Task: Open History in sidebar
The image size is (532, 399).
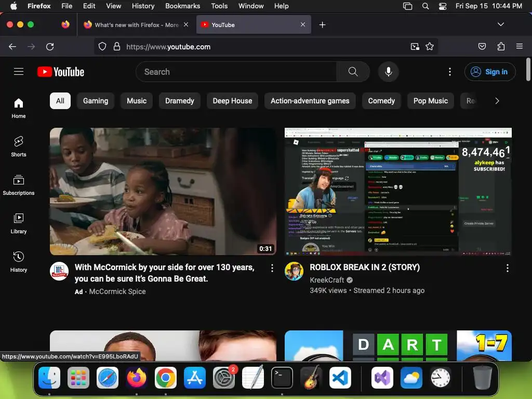Action: (x=19, y=262)
